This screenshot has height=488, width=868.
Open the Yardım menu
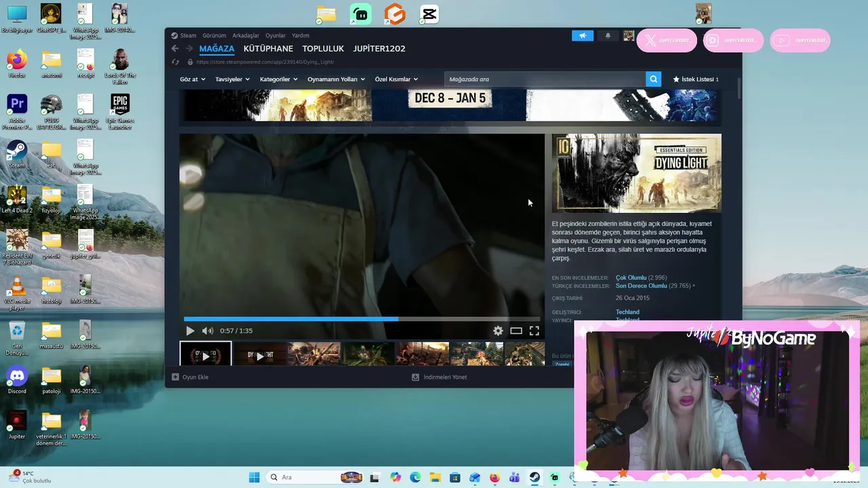(300, 35)
